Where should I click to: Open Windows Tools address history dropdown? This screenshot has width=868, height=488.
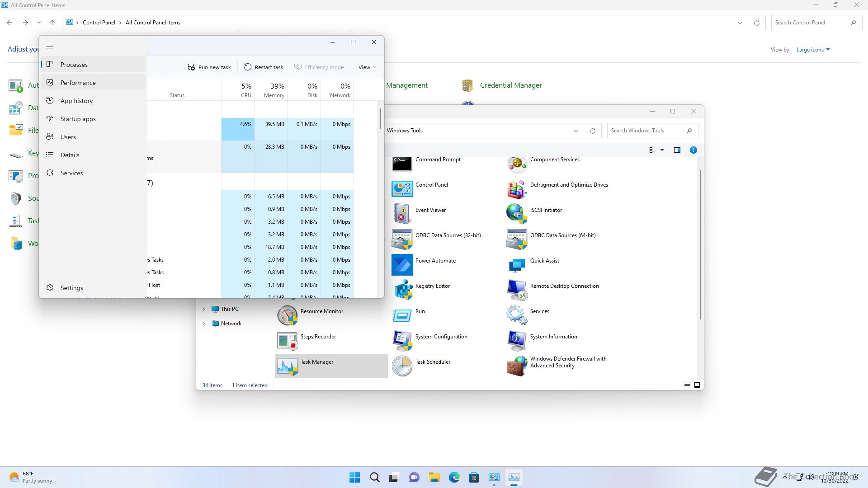pyautogui.click(x=576, y=131)
